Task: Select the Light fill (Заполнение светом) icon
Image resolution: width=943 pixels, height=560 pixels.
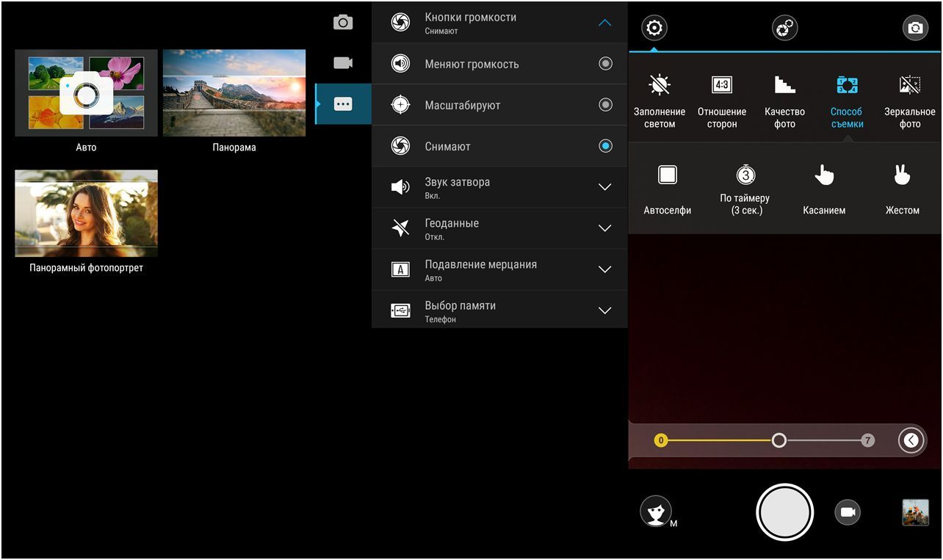Action: point(659,86)
